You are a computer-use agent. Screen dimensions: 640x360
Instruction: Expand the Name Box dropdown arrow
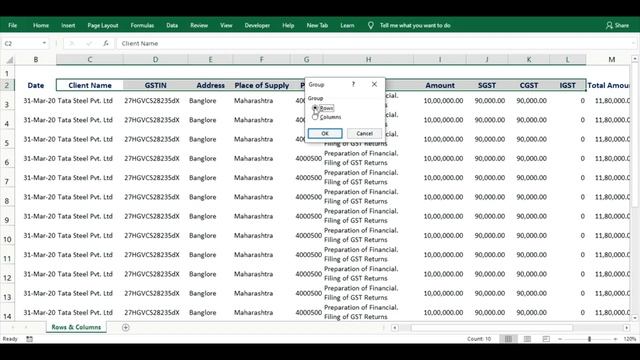click(x=44, y=43)
